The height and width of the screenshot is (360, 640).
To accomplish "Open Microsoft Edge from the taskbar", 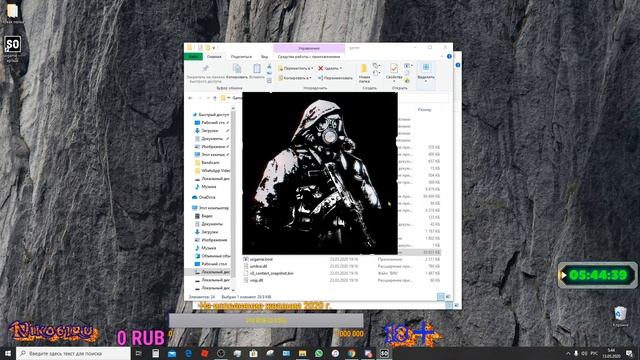I will [188, 353].
